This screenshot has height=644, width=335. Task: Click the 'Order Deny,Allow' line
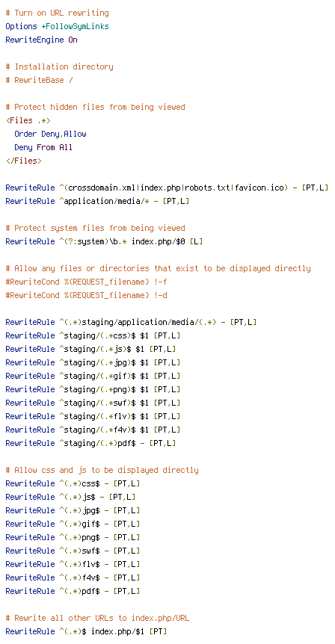click(51, 134)
